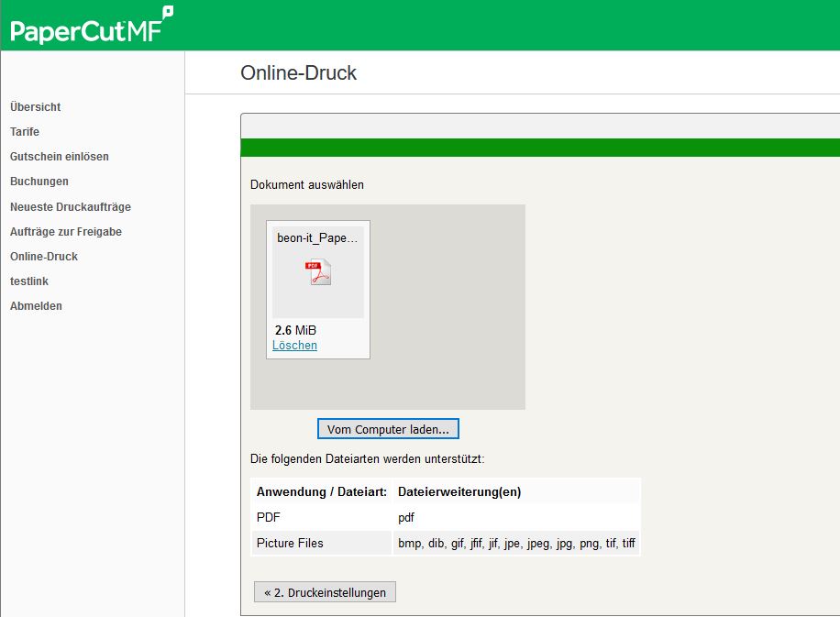This screenshot has height=617, width=840.
Task: Open the Übersicht page
Action: 36,107
